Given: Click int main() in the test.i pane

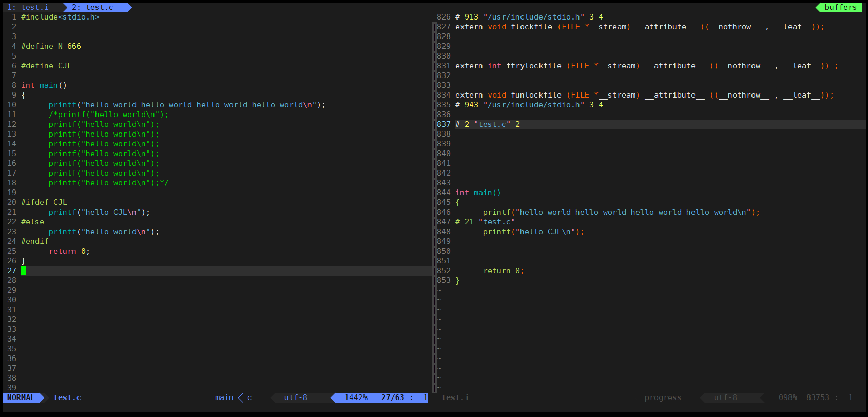Looking at the screenshot, I should coord(478,193).
